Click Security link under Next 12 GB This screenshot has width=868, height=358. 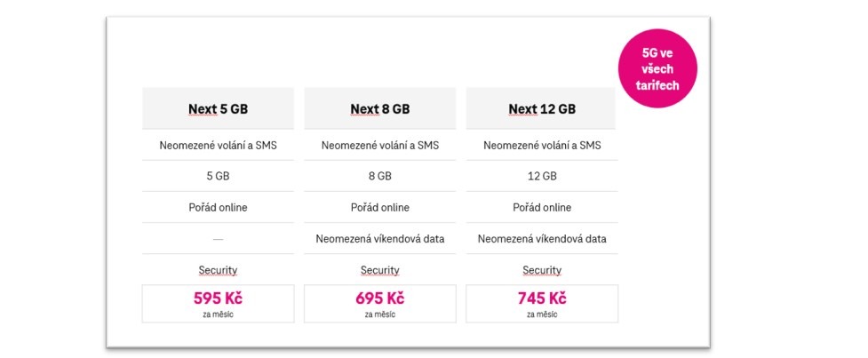click(x=542, y=270)
